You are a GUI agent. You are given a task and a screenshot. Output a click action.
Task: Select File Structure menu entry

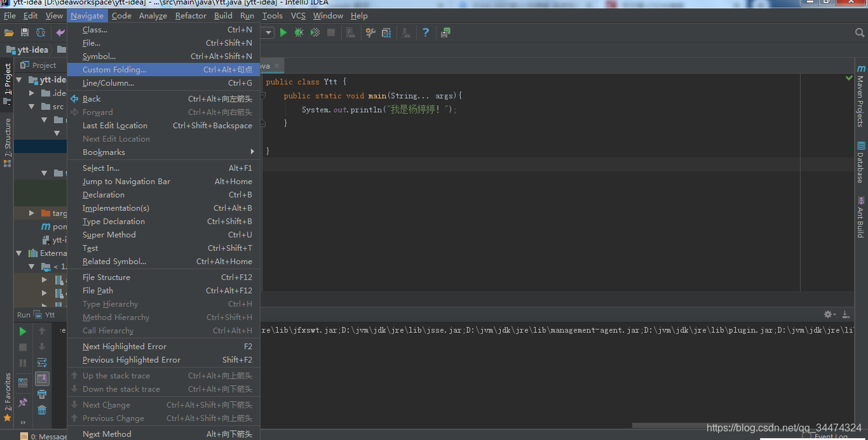[164, 277]
